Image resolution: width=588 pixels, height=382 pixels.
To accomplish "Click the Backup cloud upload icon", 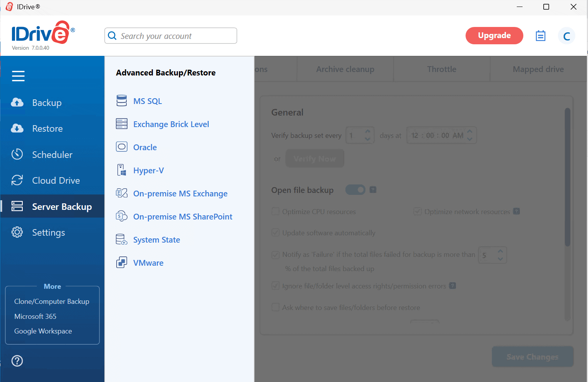I will [17, 102].
